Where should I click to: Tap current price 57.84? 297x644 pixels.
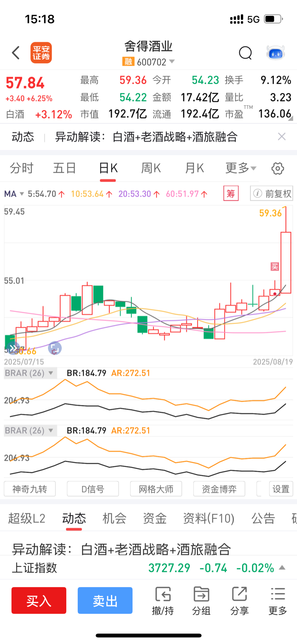pos(25,83)
